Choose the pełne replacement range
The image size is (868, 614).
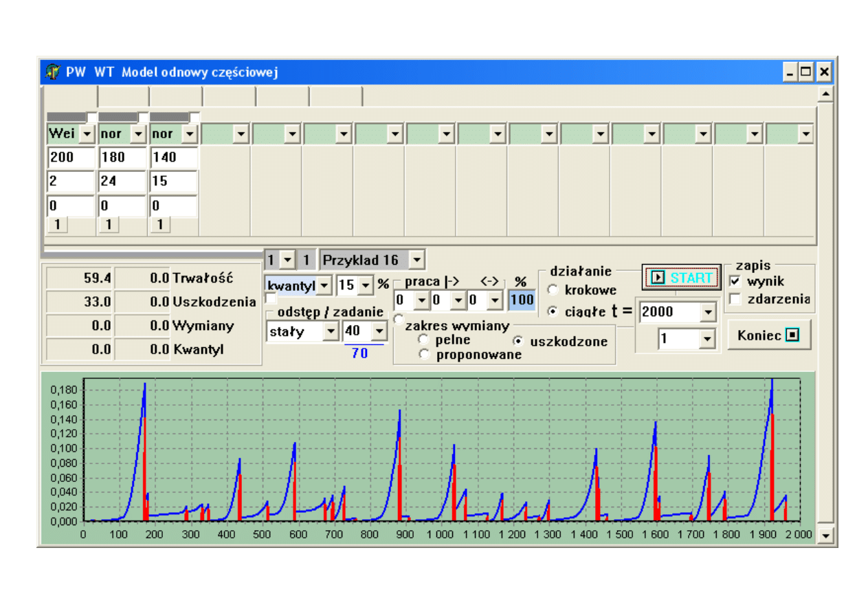click(x=423, y=340)
